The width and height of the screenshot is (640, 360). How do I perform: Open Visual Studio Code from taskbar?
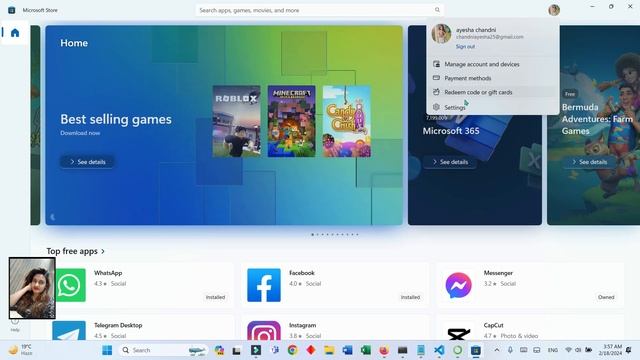439,350
